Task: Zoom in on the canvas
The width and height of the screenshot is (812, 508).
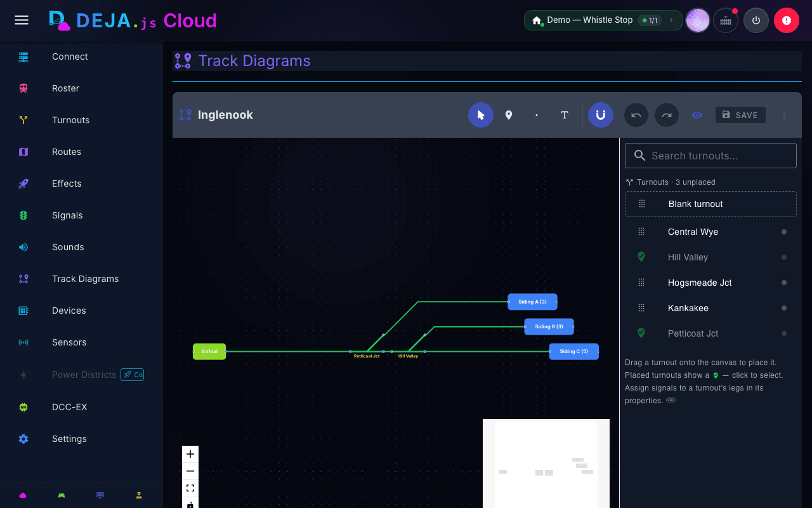Action: coord(190,454)
